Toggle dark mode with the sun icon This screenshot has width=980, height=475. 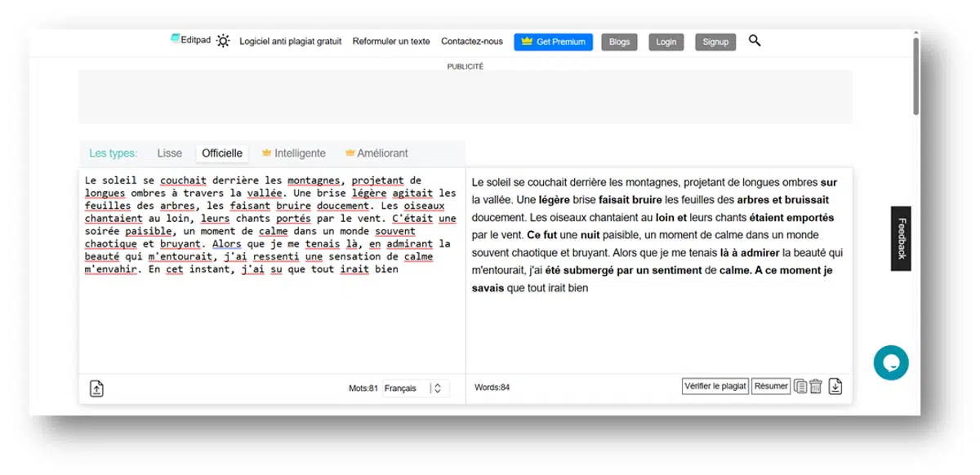tap(222, 41)
